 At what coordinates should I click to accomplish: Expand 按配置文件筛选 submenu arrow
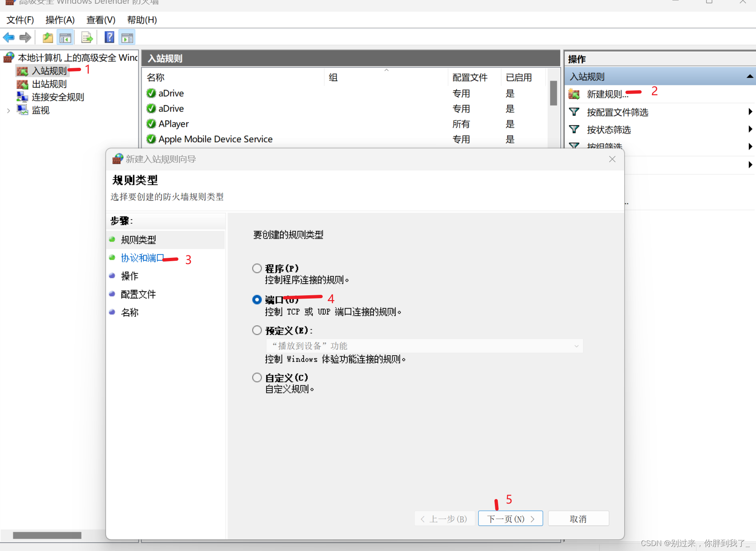pos(750,111)
